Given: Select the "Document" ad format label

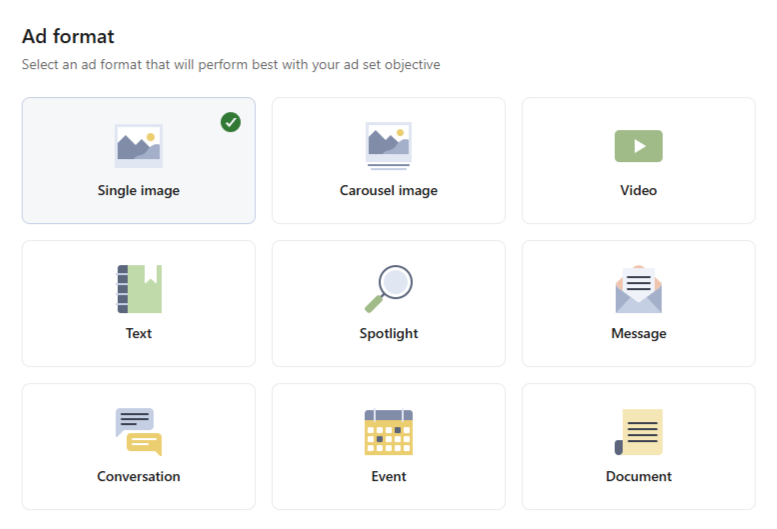Looking at the screenshot, I should point(638,476).
